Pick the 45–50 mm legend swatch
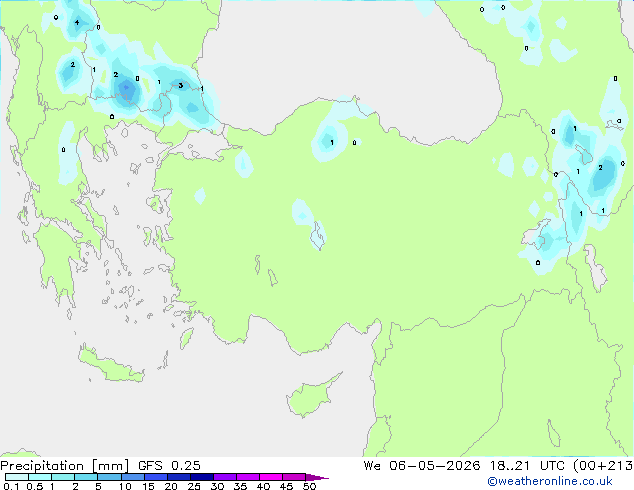 294,477
